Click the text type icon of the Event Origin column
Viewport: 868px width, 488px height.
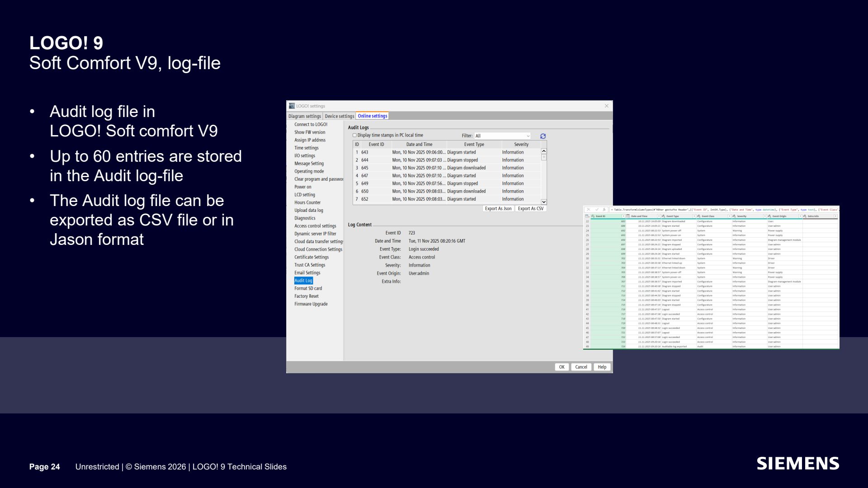[769, 216]
